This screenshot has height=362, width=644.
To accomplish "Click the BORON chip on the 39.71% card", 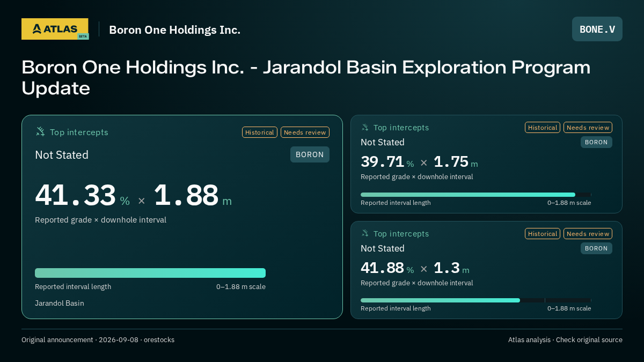I will (x=596, y=142).
